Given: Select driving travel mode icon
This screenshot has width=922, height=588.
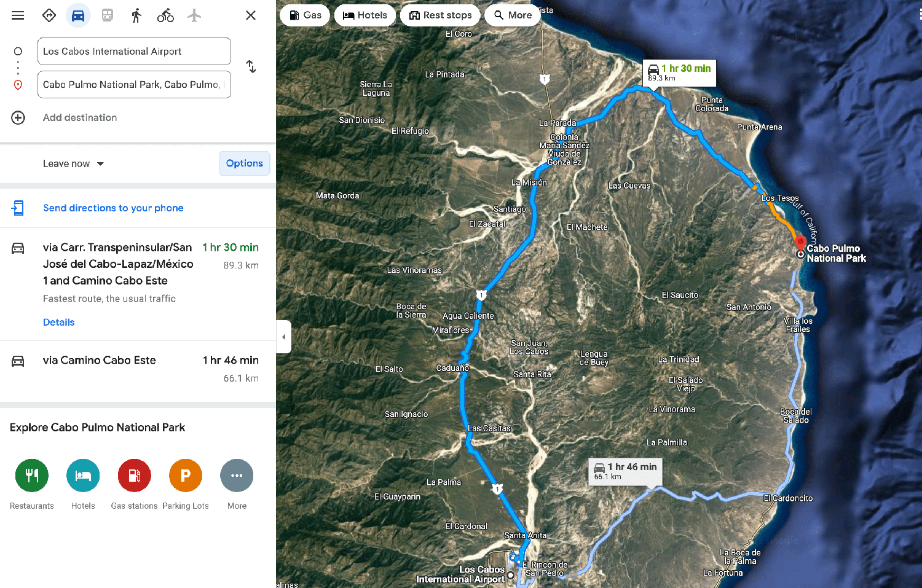Looking at the screenshot, I should coord(78,15).
